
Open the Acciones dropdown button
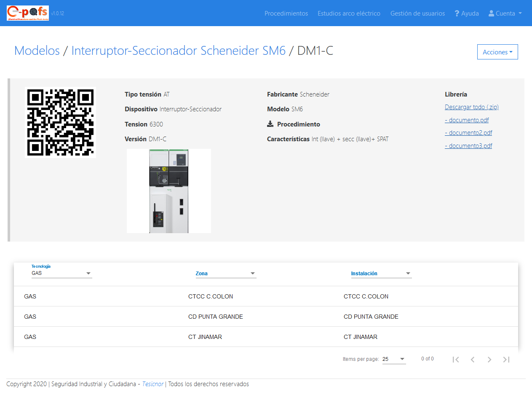[497, 52]
